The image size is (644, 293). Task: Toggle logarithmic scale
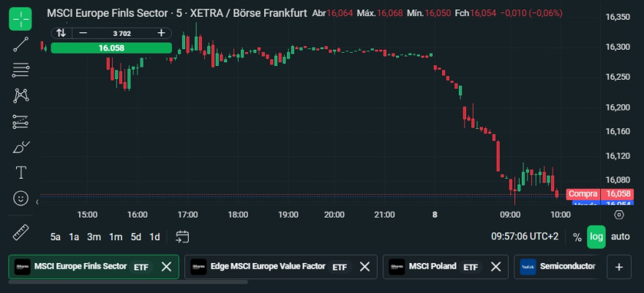point(596,237)
